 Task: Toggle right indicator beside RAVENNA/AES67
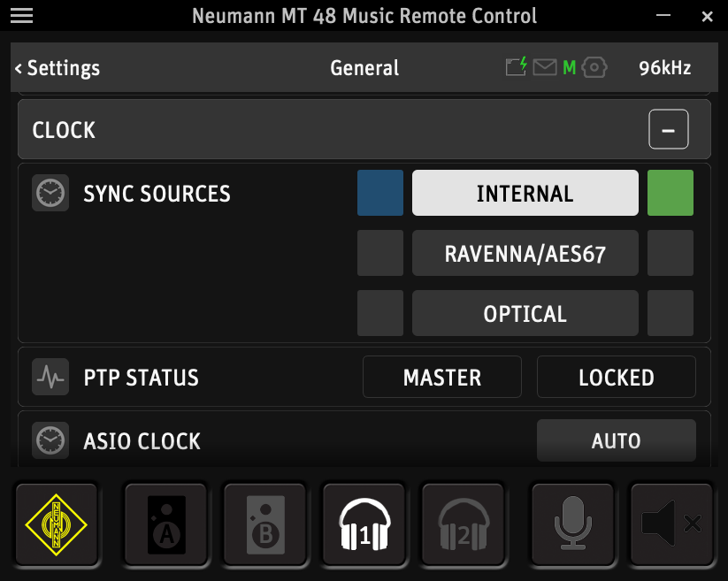click(x=671, y=253)
